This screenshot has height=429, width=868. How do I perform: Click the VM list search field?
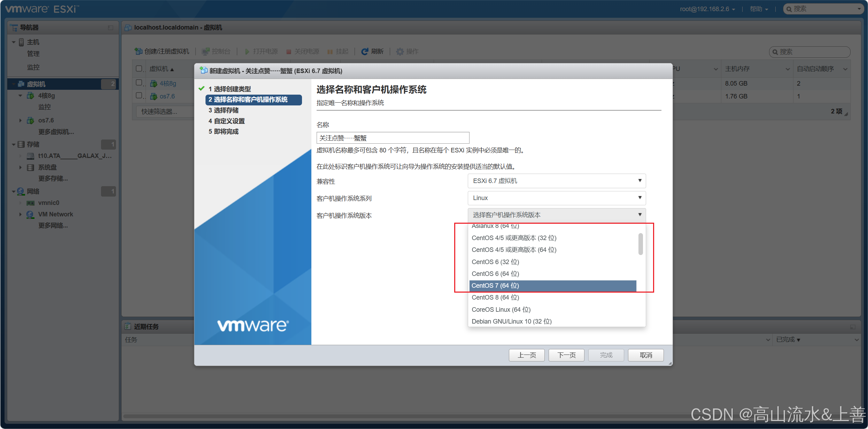tap(809, 52)
